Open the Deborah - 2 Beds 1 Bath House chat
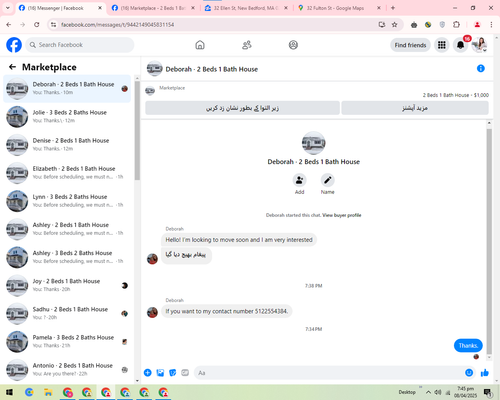 coord(67,88)
